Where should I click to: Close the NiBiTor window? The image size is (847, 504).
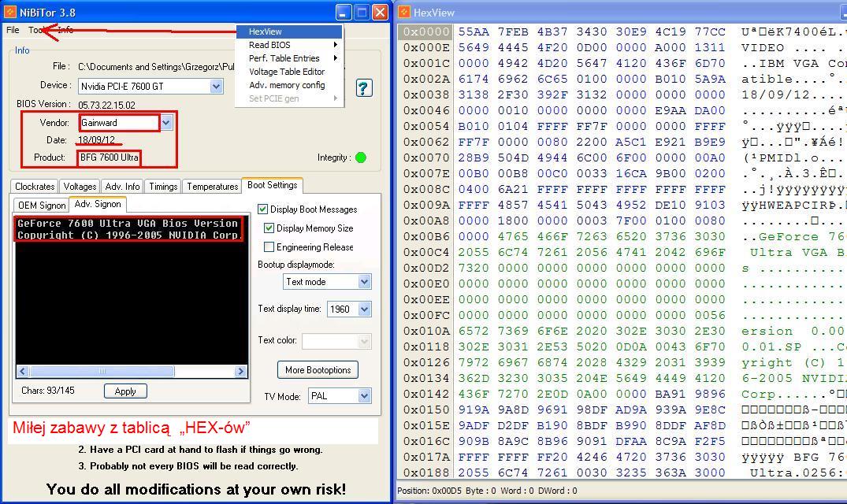click(381, 13)
